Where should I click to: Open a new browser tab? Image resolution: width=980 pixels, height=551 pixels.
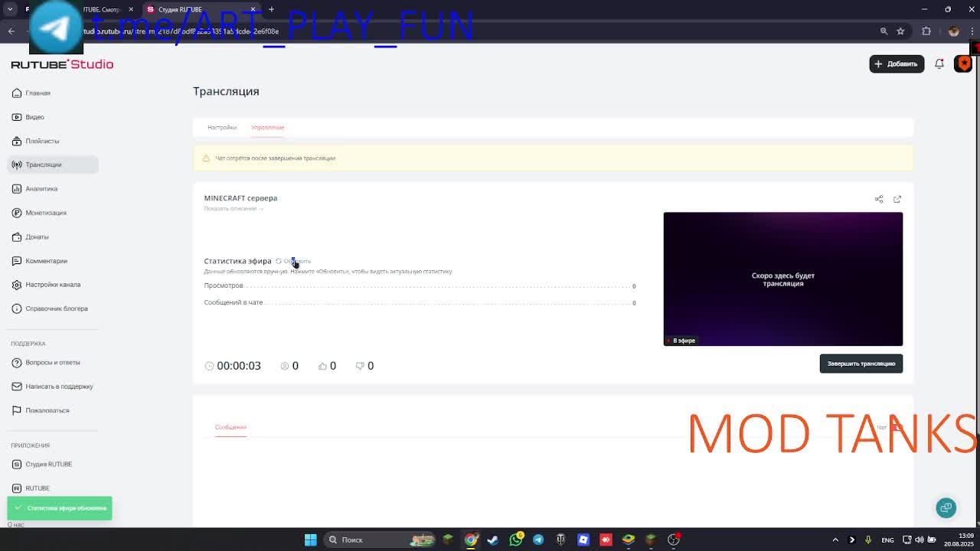click(x=271, y=9)
